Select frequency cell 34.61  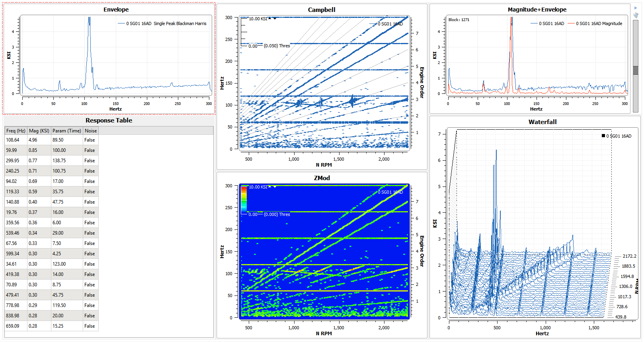(16, 264)
